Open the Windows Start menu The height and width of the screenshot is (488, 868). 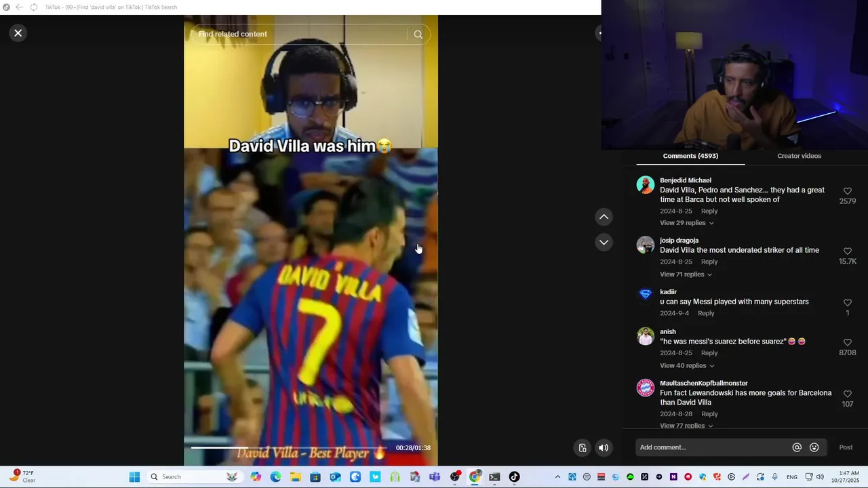[134, 477]
